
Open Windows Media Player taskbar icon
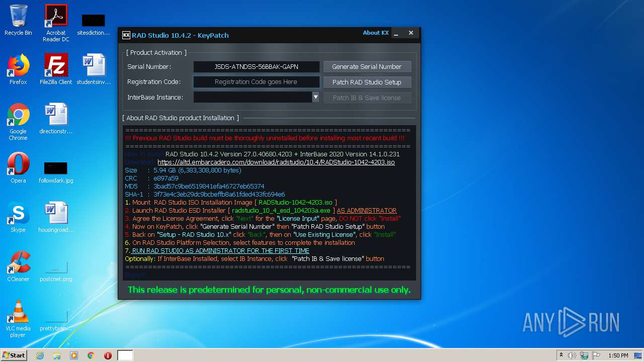[74, 355]
